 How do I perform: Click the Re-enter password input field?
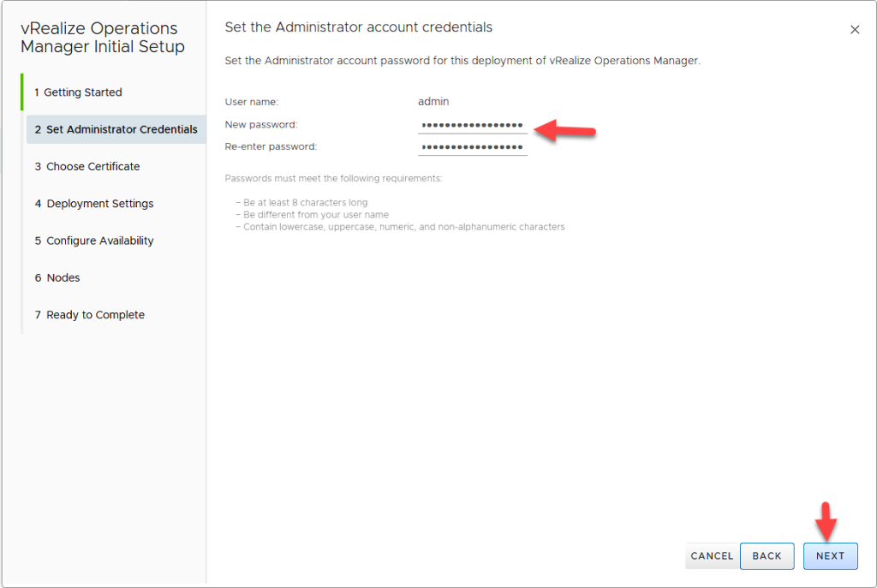click(x=472, y=147)
